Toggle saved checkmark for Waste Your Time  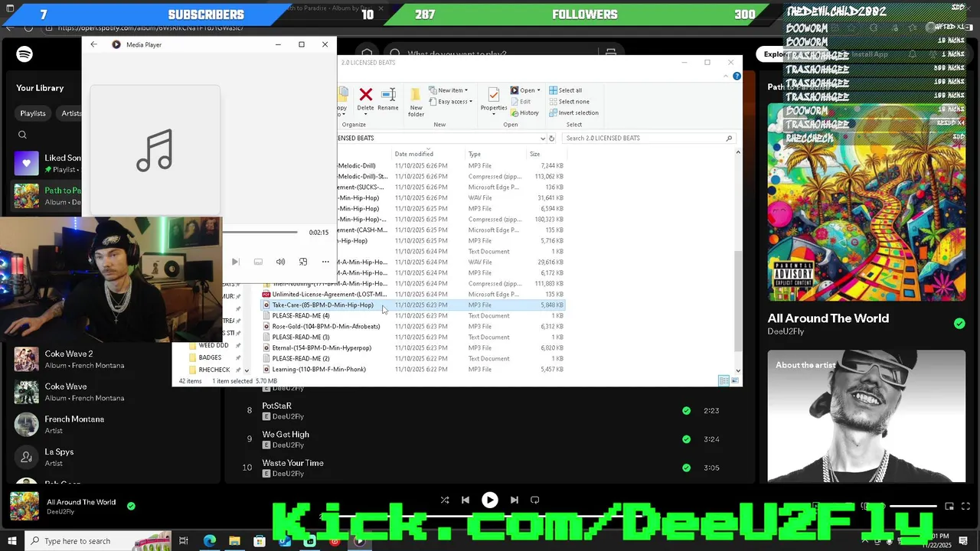pyautogui.click(x=686, y=468)
